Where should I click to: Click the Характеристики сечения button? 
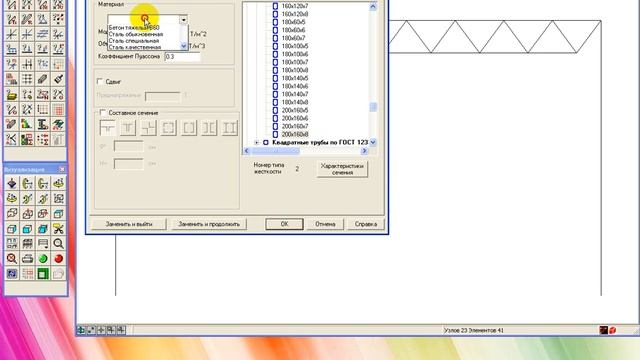[x=342, y=169]
